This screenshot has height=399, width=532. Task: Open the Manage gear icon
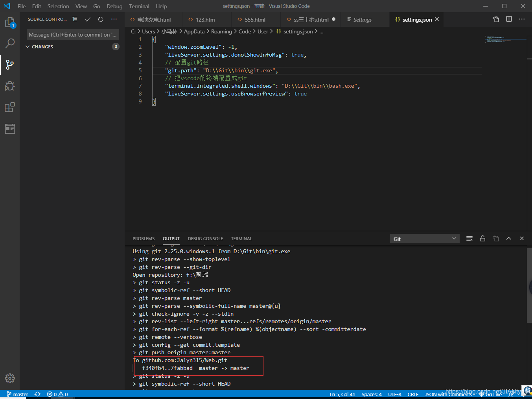coord(9,378)
